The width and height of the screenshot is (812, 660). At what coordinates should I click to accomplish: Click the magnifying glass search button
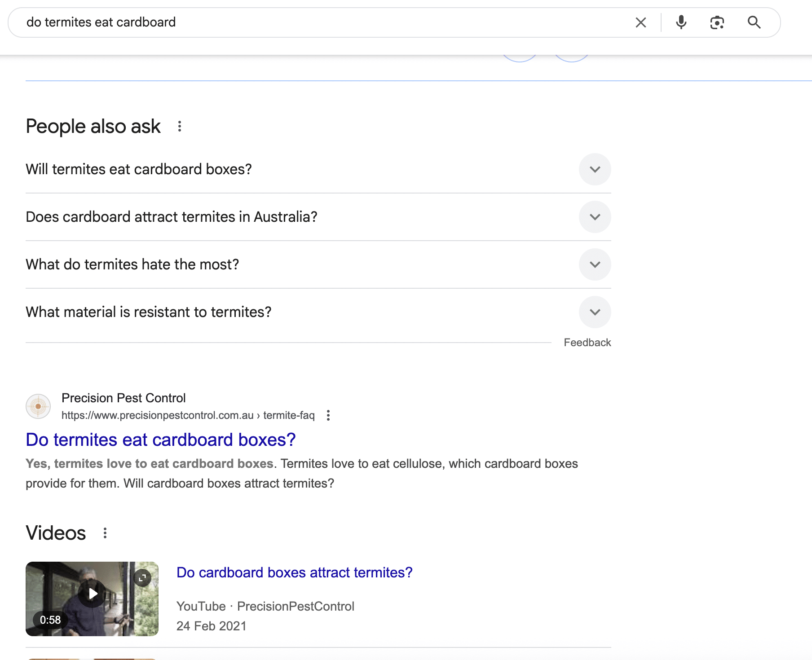pos(754,22)
